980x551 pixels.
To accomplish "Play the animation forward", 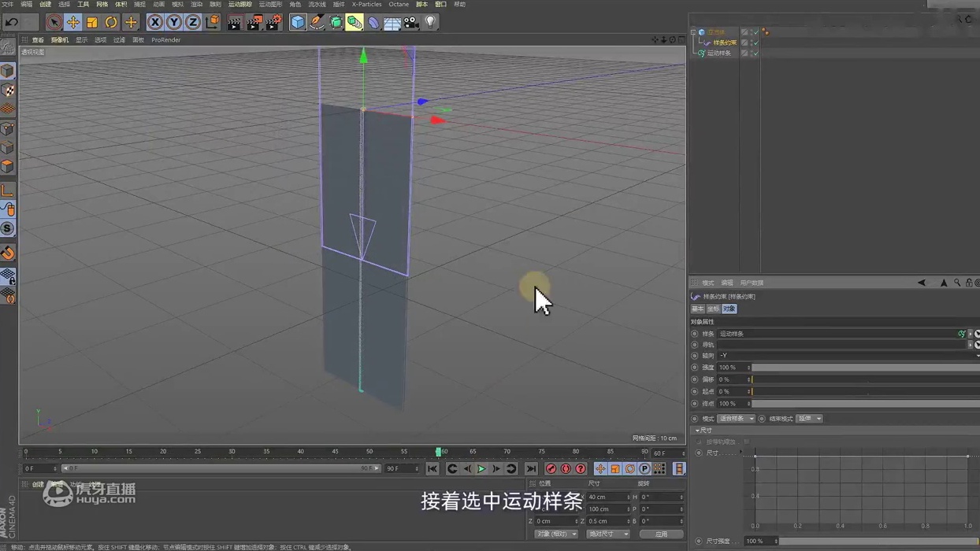I will pos(481,469).
